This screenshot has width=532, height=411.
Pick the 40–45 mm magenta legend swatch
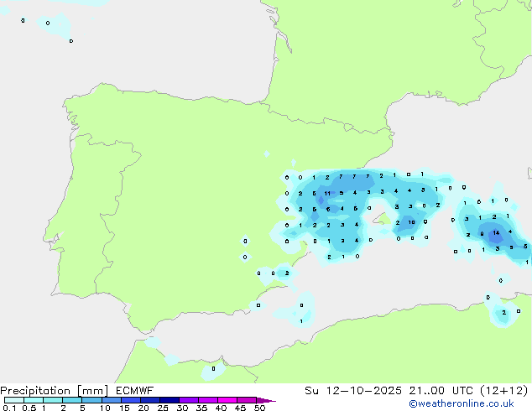point(227,400)
